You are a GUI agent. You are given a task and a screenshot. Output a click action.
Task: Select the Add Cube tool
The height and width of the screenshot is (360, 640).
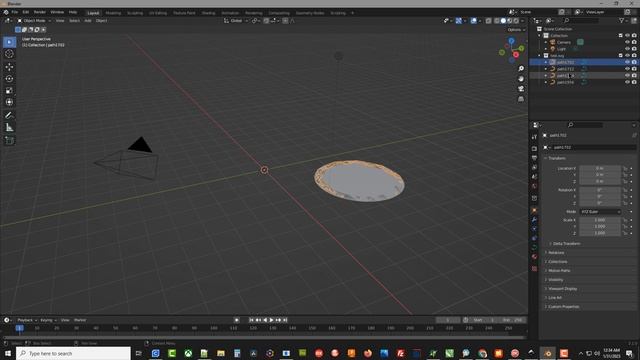[x=9, y=140]
